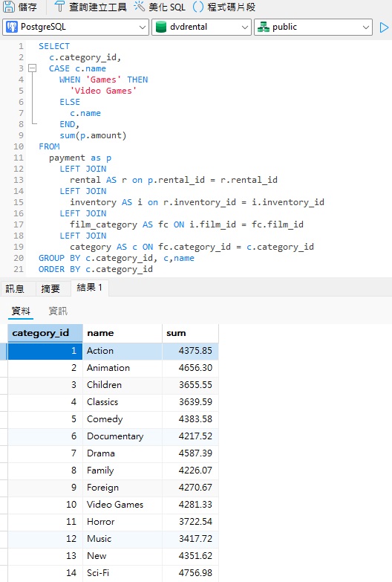The height and width of the screenshot is (582, 392).
Task: Click the sum value 4351.62
Action: [x=190, y=556]
